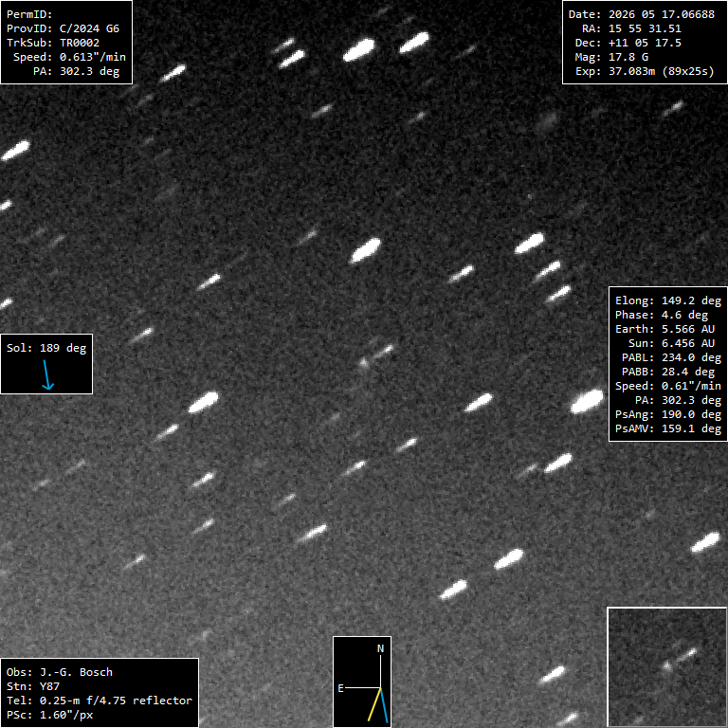Click the Sun 6.456 AU entry
Screen dimensions: 728x728
(x=671, y=343)
